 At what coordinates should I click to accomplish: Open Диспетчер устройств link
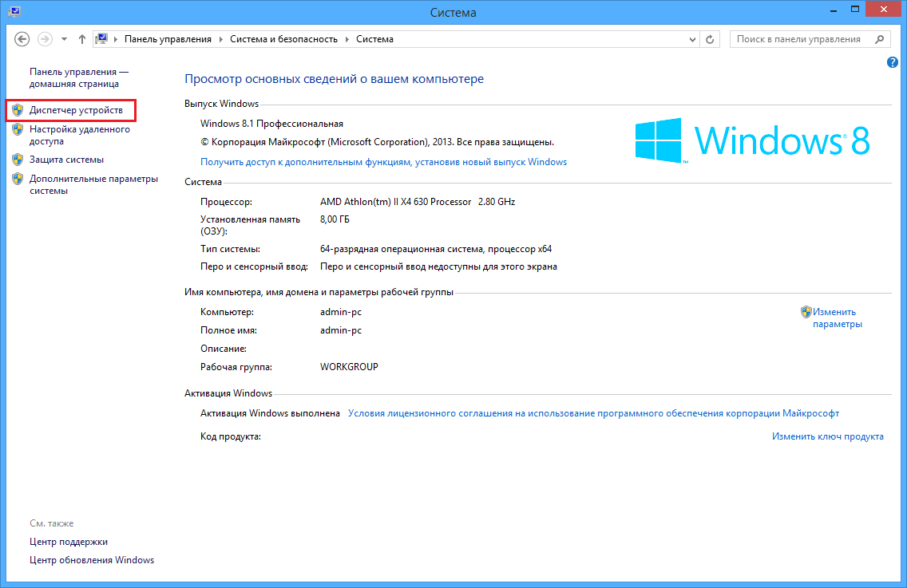76,110
